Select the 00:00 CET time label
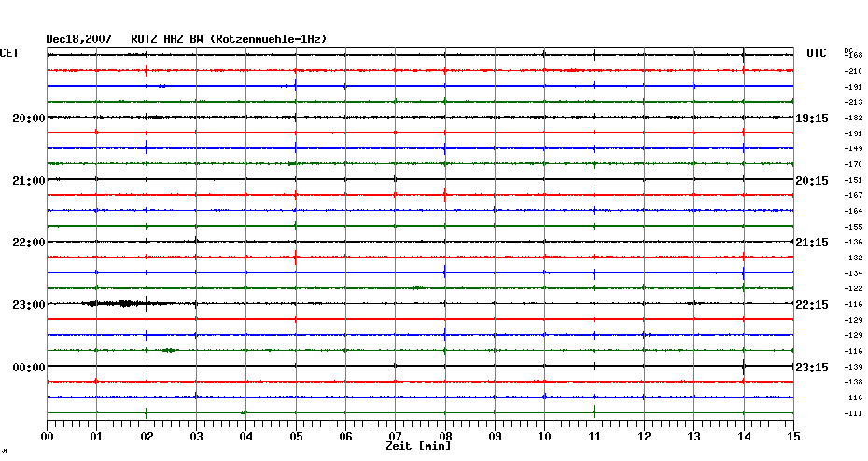Image resolution: width=868 pixels, height=461 pixels. pos(29,368)
